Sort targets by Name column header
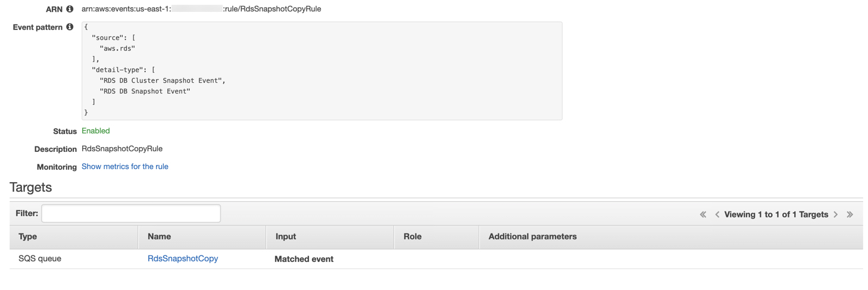Screen dimensions: 868x290 point(160,236)
